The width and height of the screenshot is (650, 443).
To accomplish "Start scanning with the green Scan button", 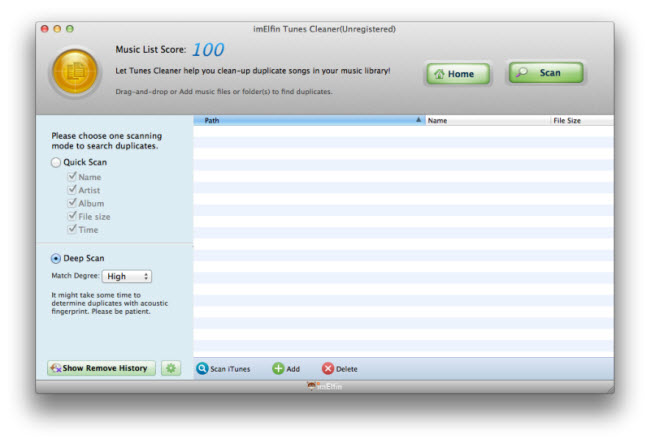I will 546,73.
